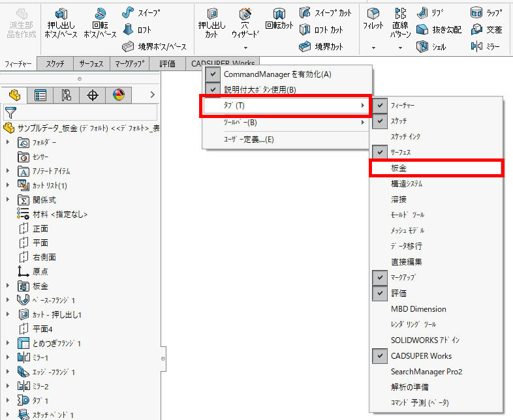This screenshot has width=513, height=420.
Task: Switch to the スケッチ tab
Action: point(55,63)
